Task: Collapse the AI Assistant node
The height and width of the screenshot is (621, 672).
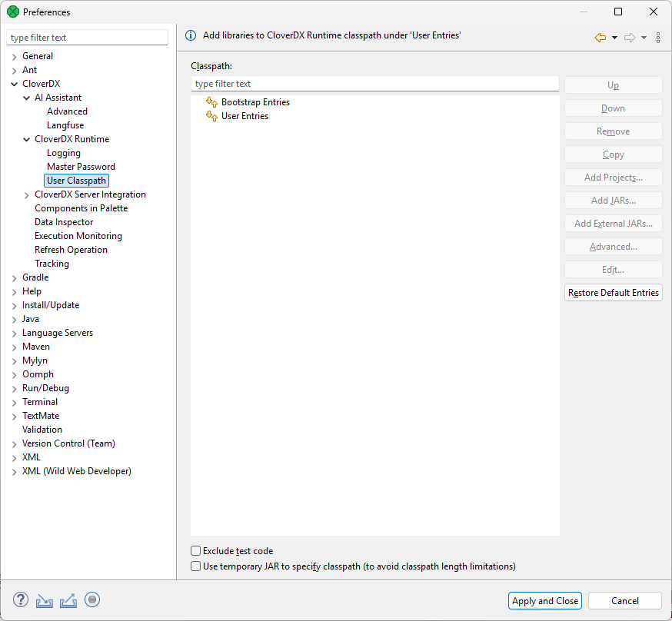Action: coord(27,98)
